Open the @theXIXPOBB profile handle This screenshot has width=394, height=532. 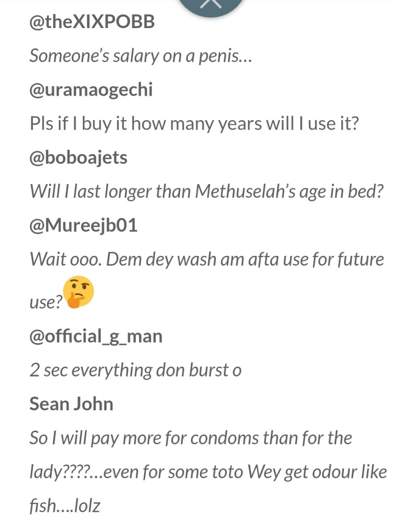pyautogui.click(x=92, y=23)
